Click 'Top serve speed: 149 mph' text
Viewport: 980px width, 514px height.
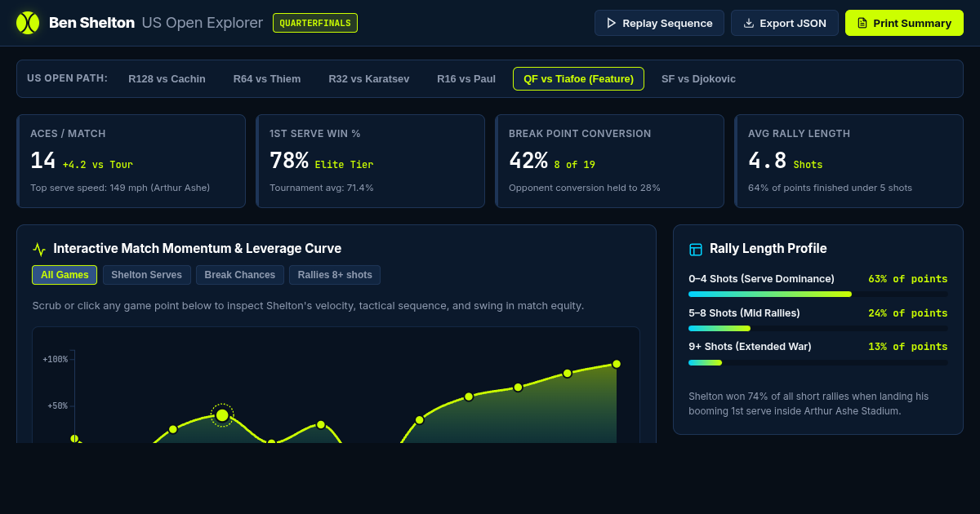click(x=120, y=188)
